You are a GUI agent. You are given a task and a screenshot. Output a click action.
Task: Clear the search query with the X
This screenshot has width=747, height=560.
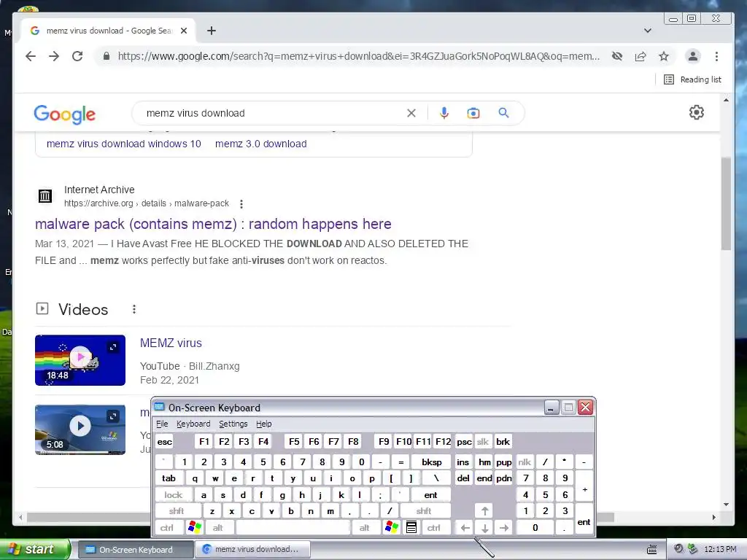[411, 113]
